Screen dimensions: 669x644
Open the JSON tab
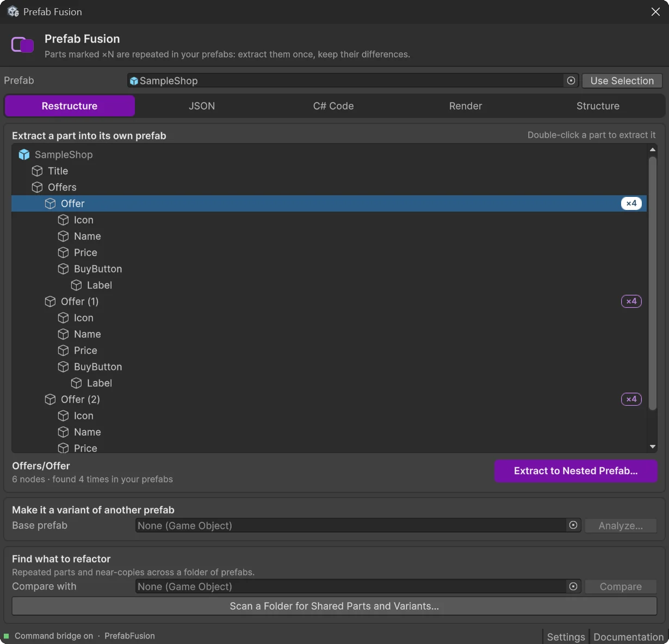coord(202,106)
